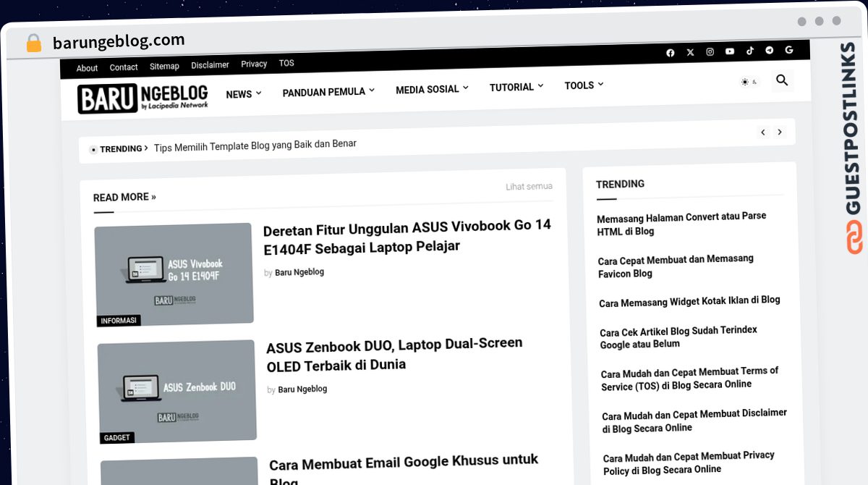Open the X (Twitter) social icon
This screenshot has height=485, width=868.
click(x=690, y=52)
